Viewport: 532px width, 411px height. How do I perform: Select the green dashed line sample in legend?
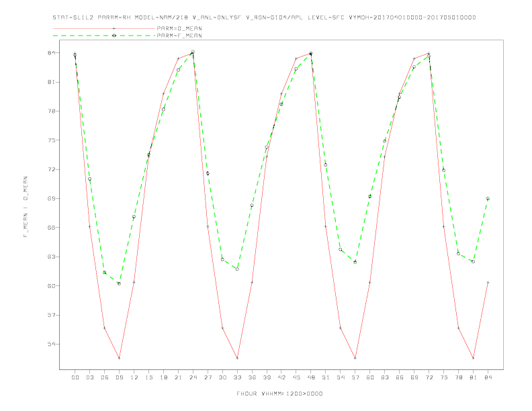click(x=104, y=36)
